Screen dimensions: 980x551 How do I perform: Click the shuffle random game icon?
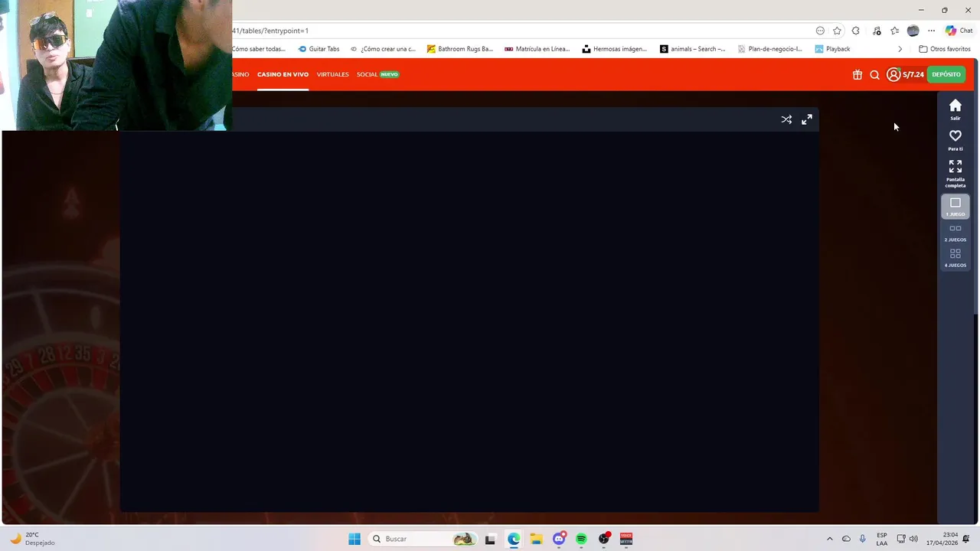click(786, 119)
